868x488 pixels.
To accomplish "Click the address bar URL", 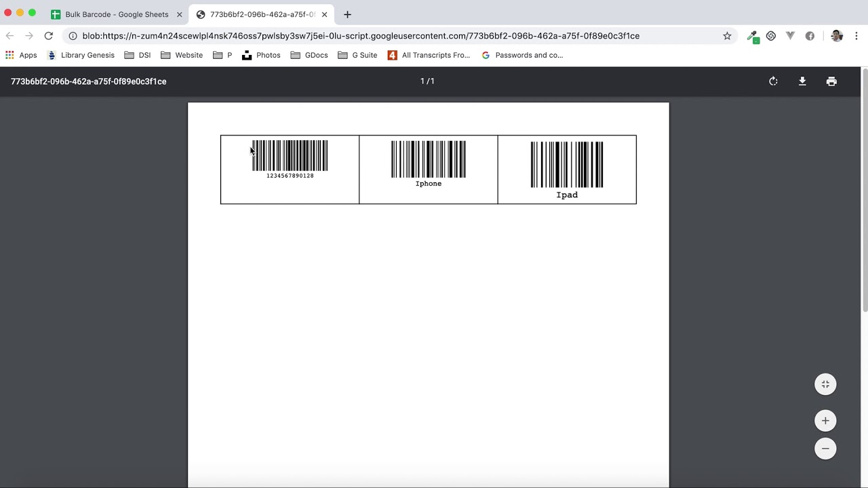I will point(361,36).
